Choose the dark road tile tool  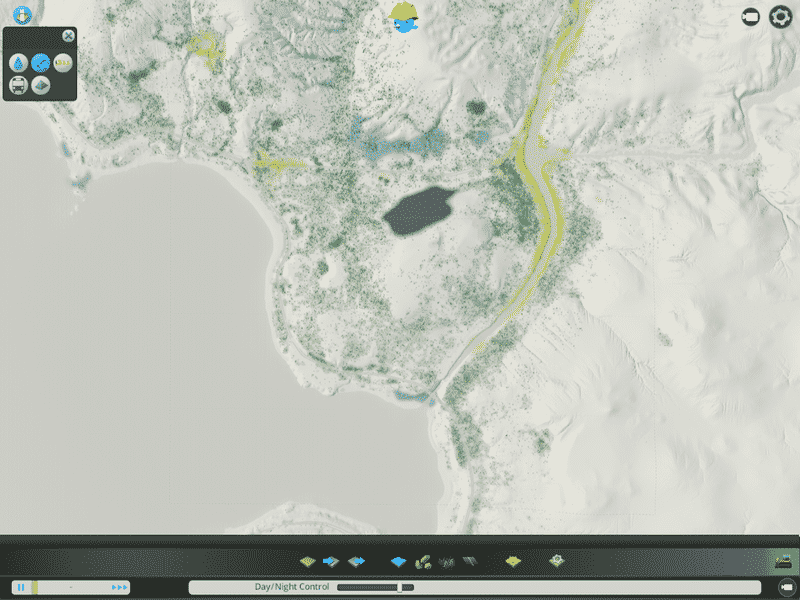click(468, 561)
